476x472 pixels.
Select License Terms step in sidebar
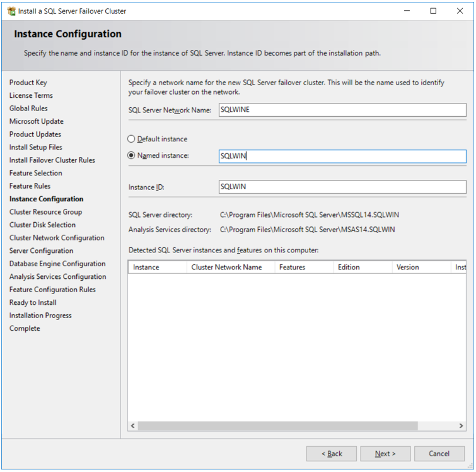[31, 95]
